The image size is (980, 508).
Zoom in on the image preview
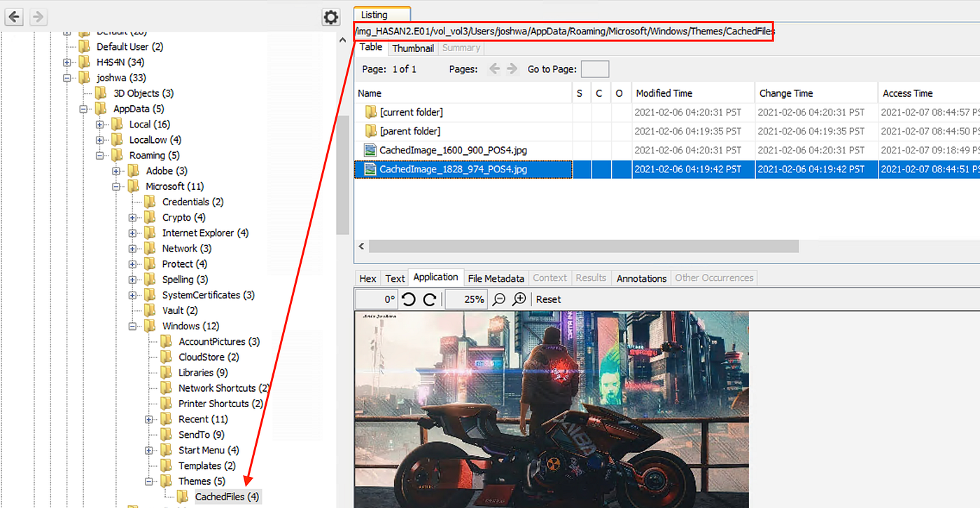tap(519, 299)
